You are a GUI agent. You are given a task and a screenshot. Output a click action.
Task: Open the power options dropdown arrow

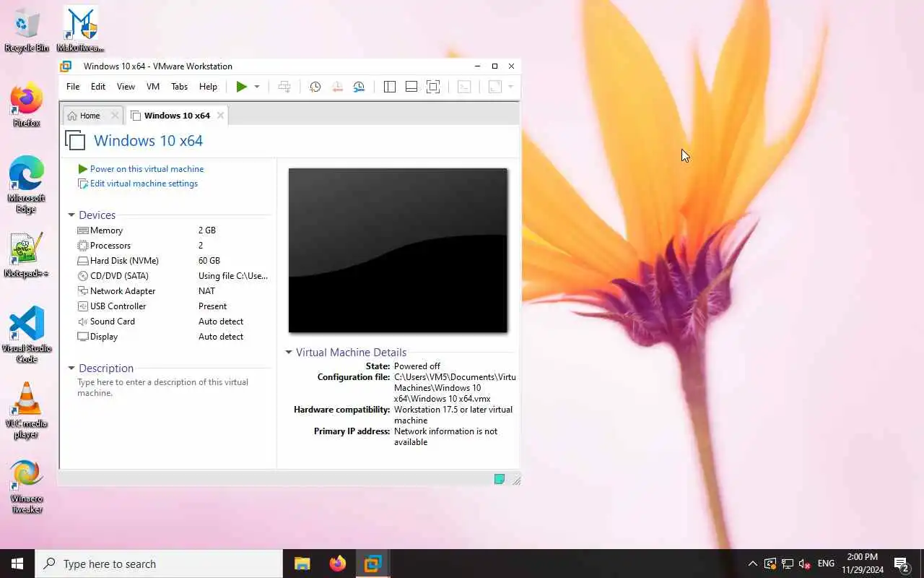[x=256, y=87]
